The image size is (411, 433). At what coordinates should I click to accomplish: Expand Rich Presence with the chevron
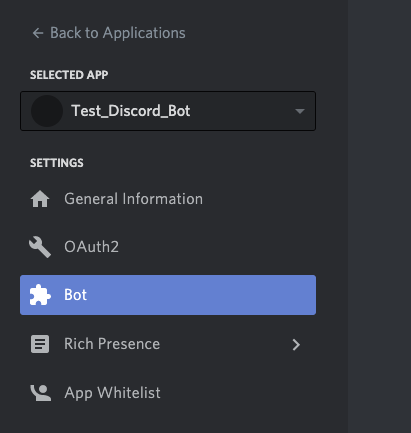click(x=296, y=345)
